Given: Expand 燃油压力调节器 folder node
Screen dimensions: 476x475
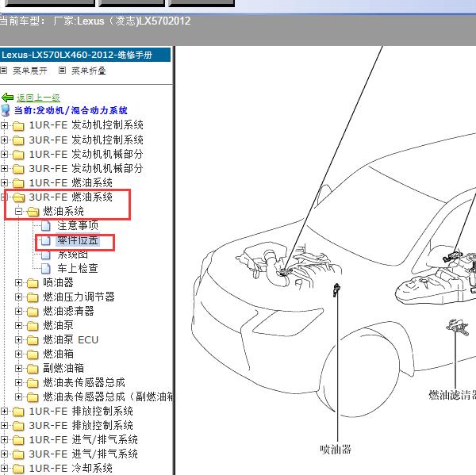Looking at the screenshot, I should coord(18,297).
